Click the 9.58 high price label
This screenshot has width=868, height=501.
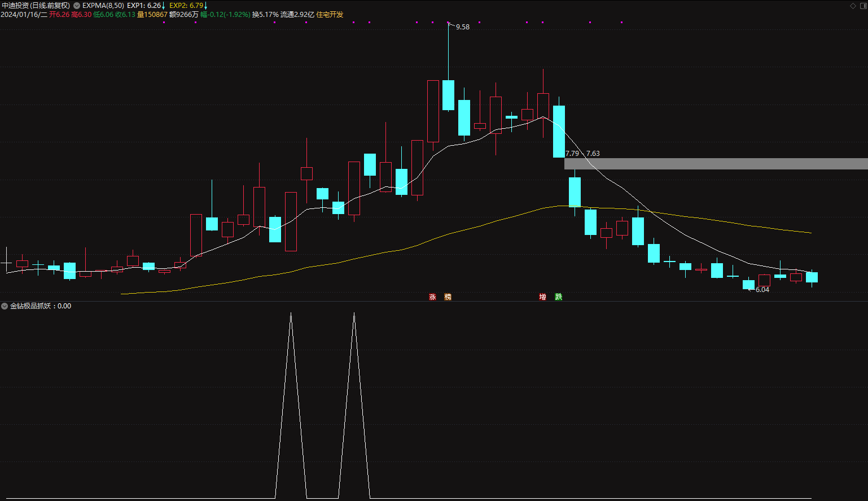463,27
